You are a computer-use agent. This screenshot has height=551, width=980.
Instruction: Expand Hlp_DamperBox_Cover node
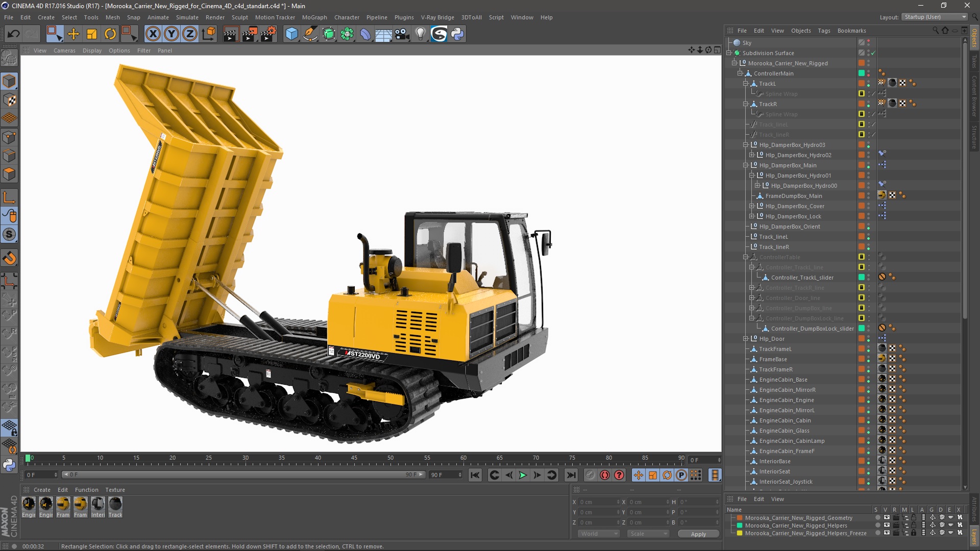[x=751, y=206]
